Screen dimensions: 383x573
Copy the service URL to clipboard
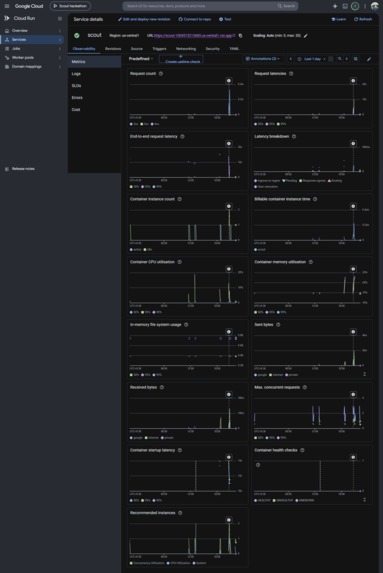[x=240, y=36]
